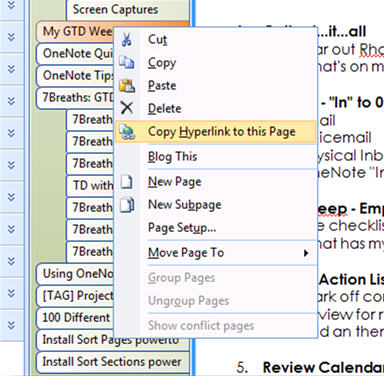Image resolution: width=384 pixels, height=376 pixels.
Task: Click the New Page blank sheet icon
Action: pyautogui.click(x=126, y=182)
